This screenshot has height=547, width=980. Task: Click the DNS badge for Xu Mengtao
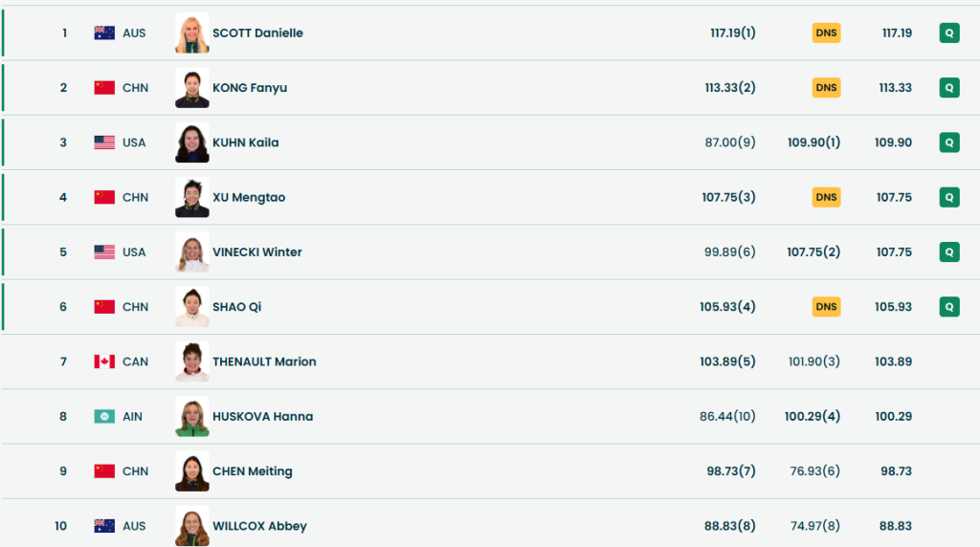click(x=826, y=197)
